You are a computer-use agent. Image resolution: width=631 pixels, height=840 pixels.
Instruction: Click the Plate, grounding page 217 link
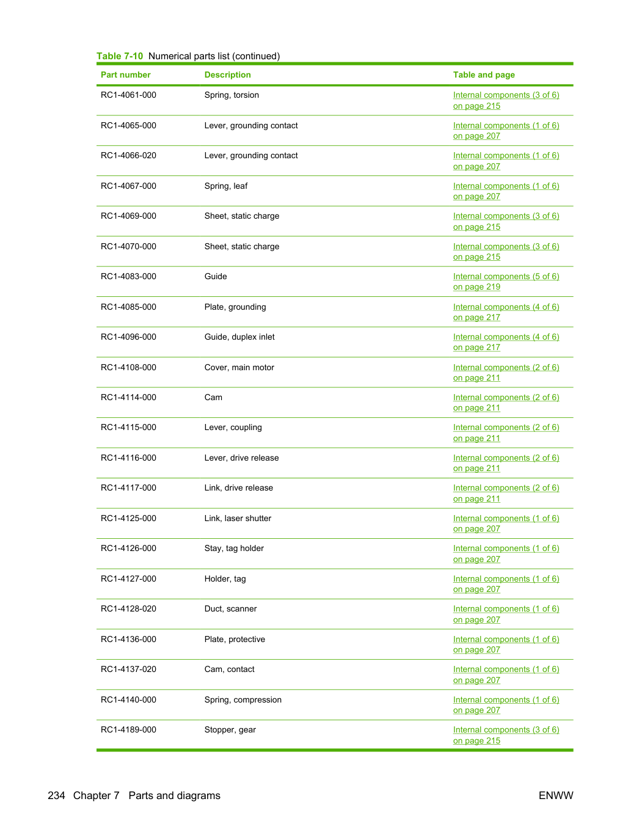pos(506,312)
